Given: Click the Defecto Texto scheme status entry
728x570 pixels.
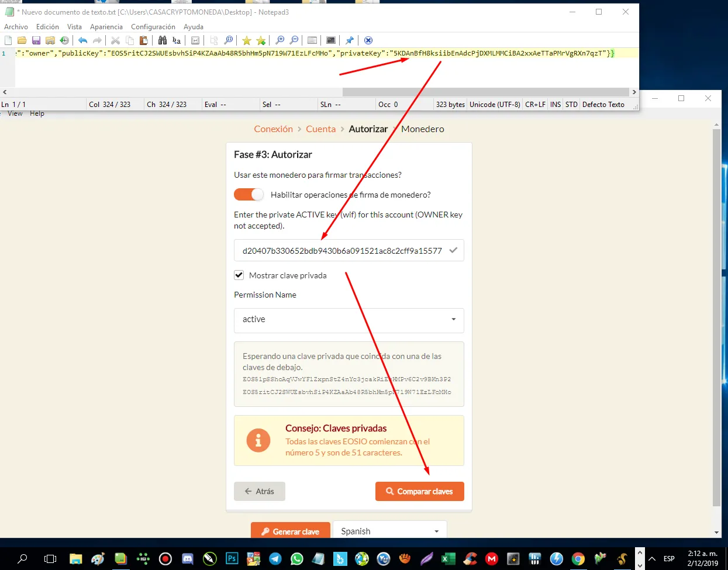Looking at the screenshot, I should [603, 105].
